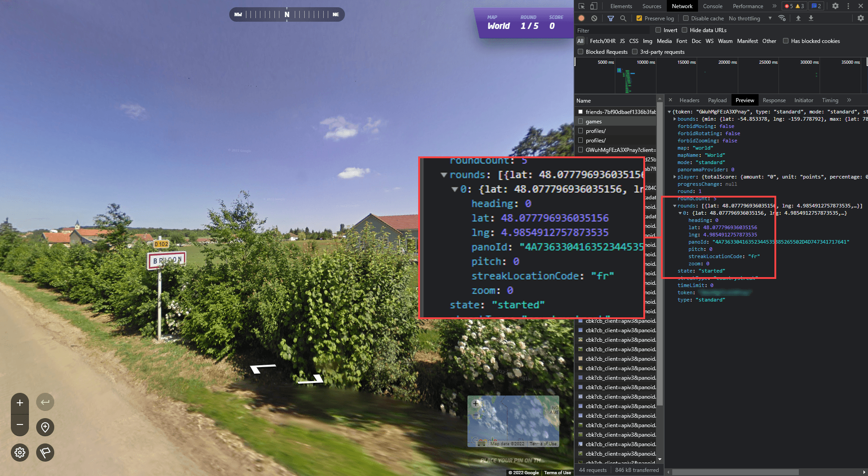Image resolution: width=868 pixels, height=476 pixels.
Task: Open network conditions wifi icon
Action: (x=782, y=19)
